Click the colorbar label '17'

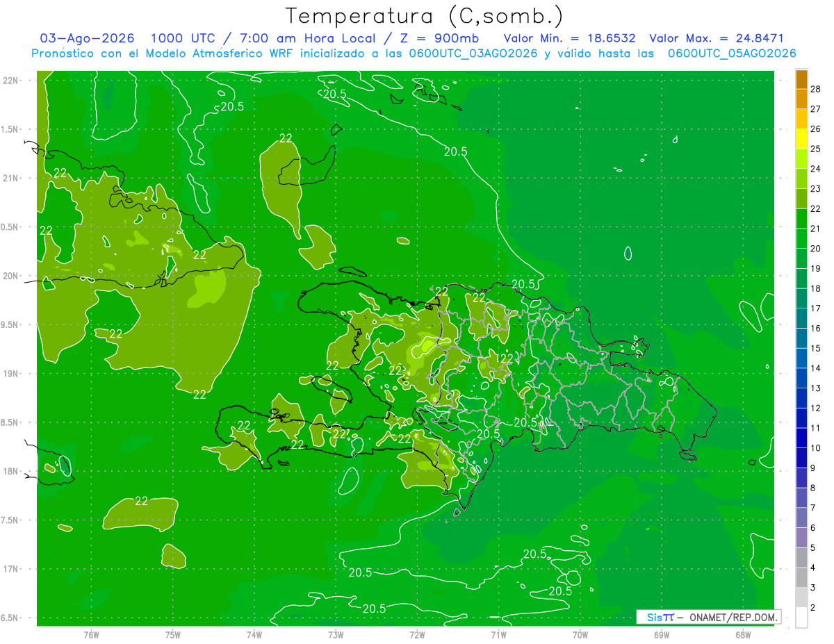point(816,308)
